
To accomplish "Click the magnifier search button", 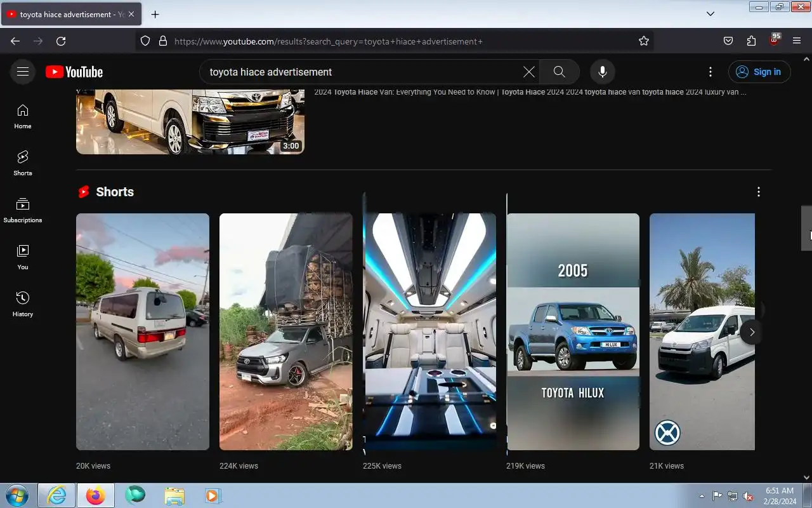I will click(559, 72).
